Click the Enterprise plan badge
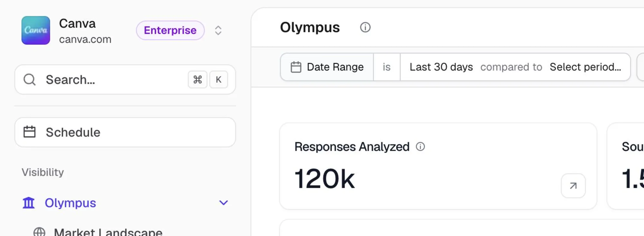Viewport: 644px width, 236px height. [170, 30]
